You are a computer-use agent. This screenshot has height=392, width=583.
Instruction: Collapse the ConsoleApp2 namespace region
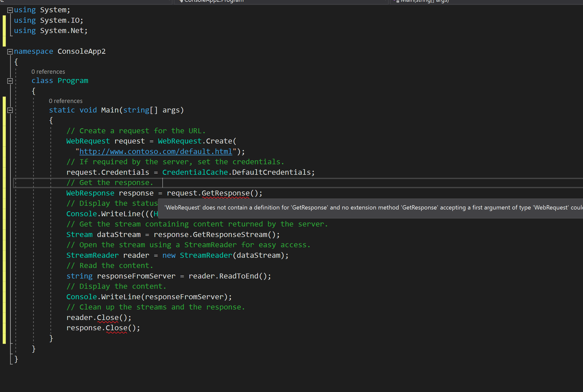click(10, 51)
